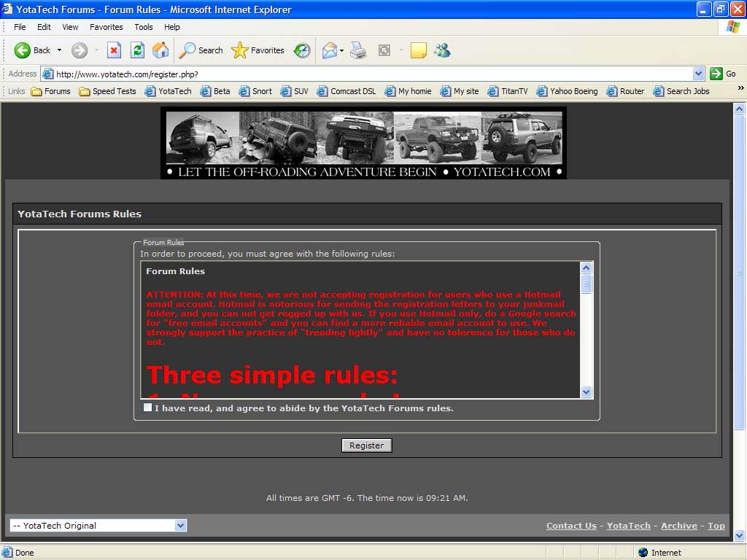The height and width of the screenshot is (560, 747).
Task: Click the 'YotaTech Forums Rules' section header
Action: coord(80,214)
